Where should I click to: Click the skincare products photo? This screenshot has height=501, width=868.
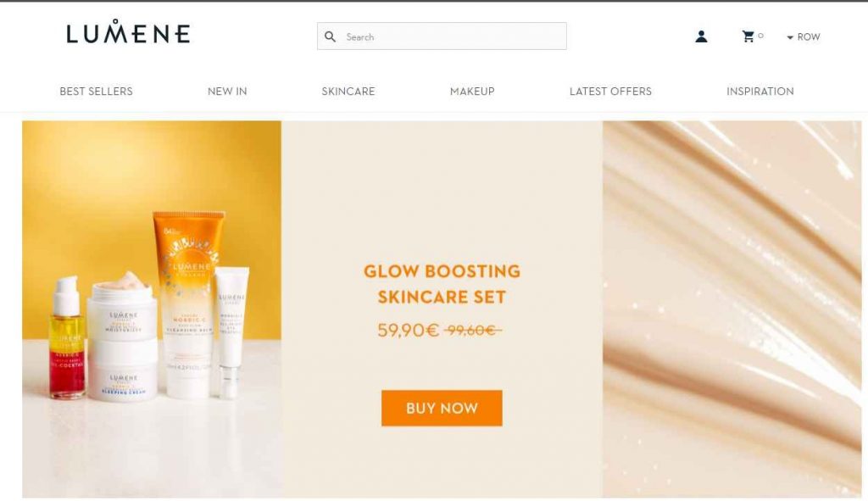click(x=152, y=309)
